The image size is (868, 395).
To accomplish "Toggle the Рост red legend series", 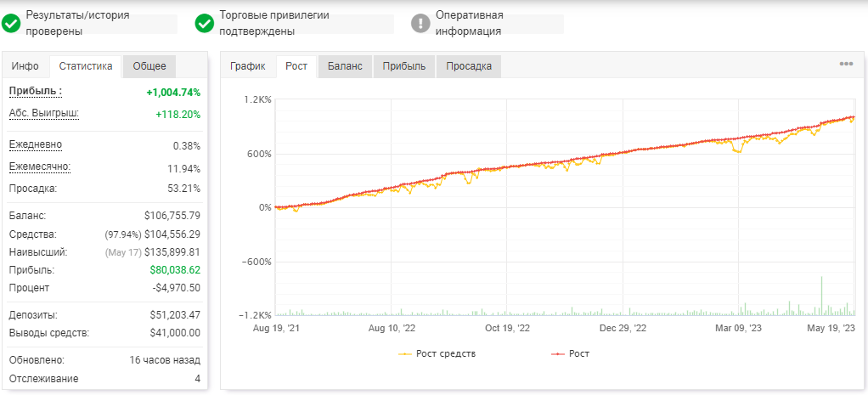I will tap(571, 353).
